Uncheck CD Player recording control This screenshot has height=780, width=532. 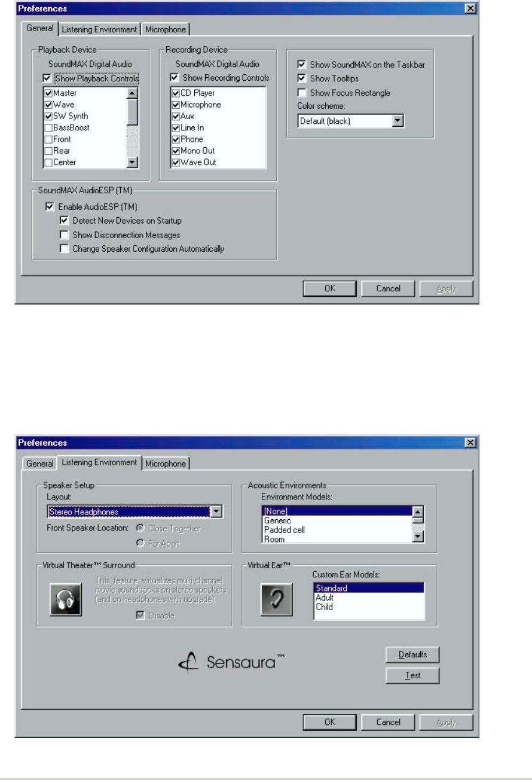click(x=175, y=93)
